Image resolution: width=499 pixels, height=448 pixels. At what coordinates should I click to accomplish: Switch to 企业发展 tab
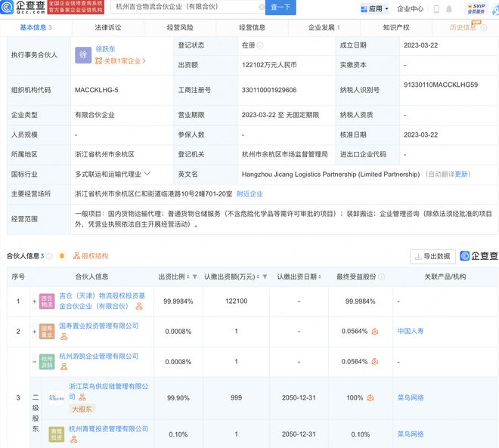(324, 28)
